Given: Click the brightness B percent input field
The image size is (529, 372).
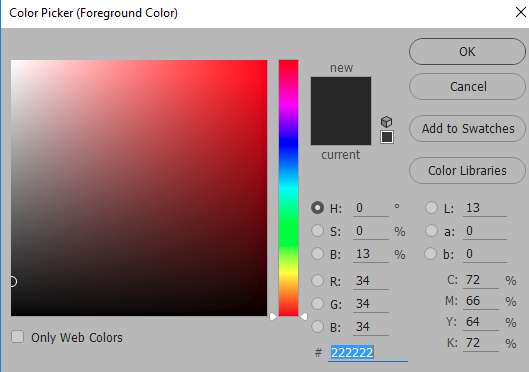Looking at the screenshot, I should point(371,254).
